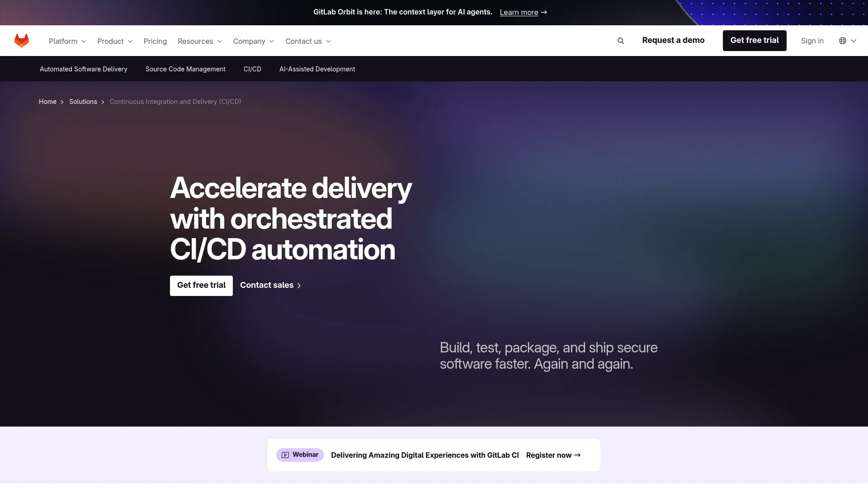Select Source Code Management tab

click(185, 69)
